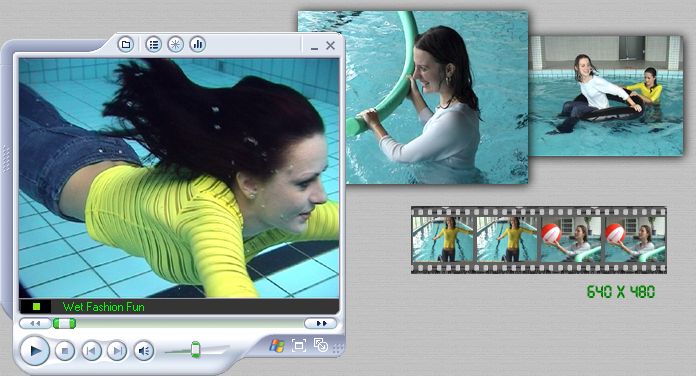Viewport: 696px width, 376px height.
Task: Open the folder icon to load a file
Action: [x=126, y=44]
